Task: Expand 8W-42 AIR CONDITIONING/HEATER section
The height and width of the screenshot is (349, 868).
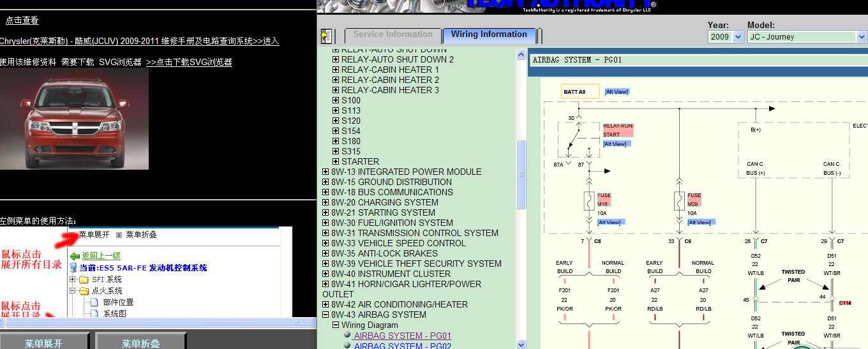Action: (x=325, y=304)
